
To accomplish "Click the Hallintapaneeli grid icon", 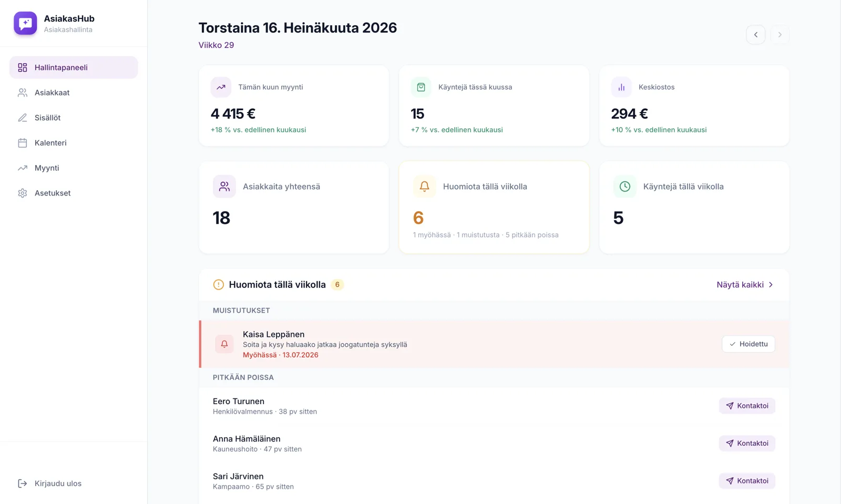I will coord(23,67).
